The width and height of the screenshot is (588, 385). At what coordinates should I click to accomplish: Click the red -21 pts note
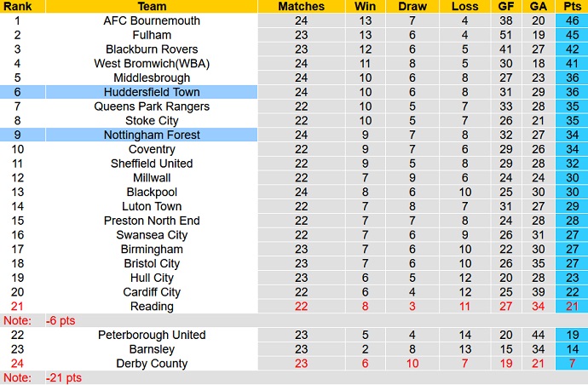click(x=63, y=377)
